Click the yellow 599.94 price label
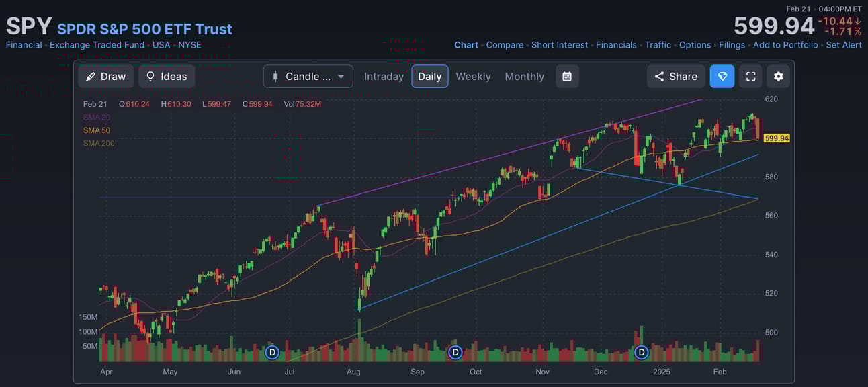The image size is (868, 387). [777, 138]
